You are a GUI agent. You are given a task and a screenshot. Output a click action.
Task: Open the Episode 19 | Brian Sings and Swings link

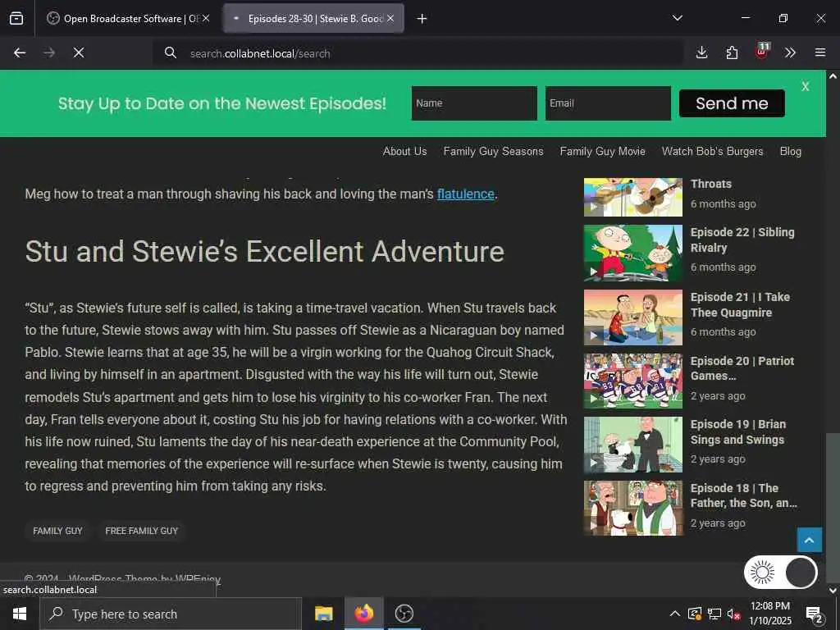pyautogui.click(x=738, y=431)
